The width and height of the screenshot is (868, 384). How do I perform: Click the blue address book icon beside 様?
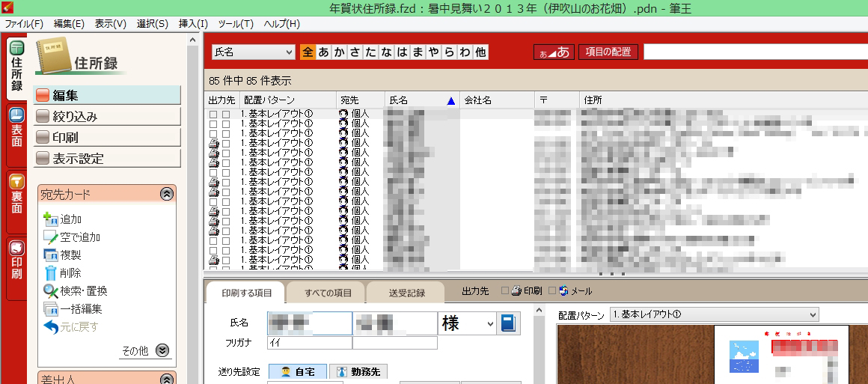[509, 323]
